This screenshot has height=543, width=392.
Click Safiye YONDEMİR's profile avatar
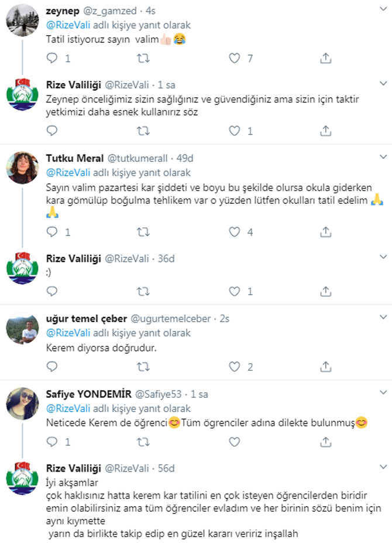[x=22, y=404]
